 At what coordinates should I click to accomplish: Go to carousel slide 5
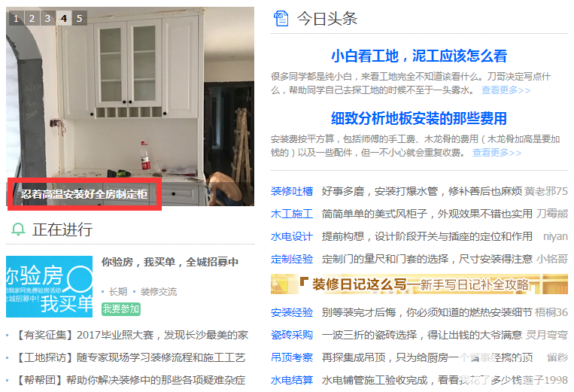click(x=80, y=18)
